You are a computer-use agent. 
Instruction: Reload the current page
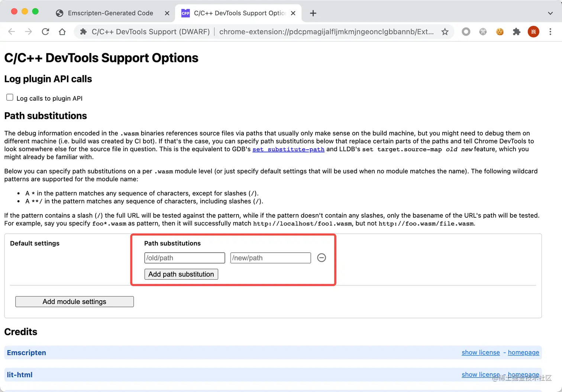tap(45, 32)
